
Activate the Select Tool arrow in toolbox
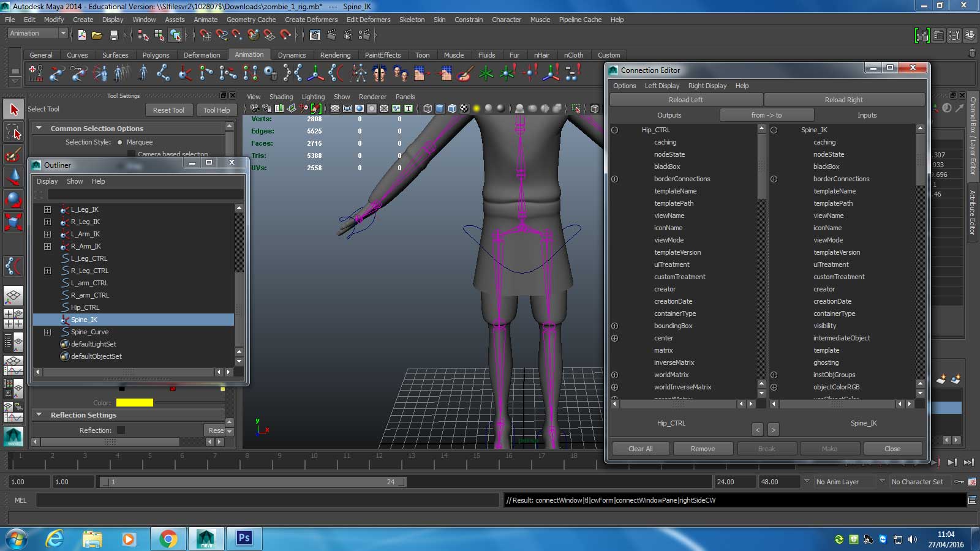point(13,110)
